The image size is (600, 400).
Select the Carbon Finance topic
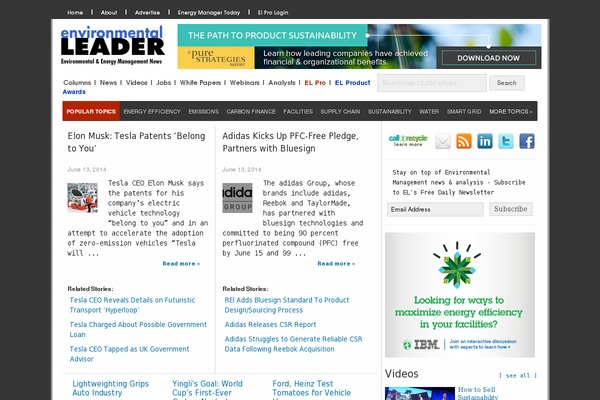click(251, 111)
